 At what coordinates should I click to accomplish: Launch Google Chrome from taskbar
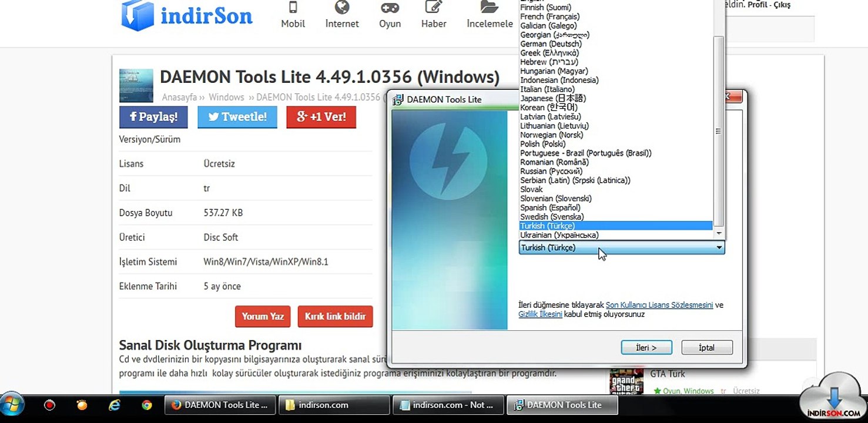pyautogui.click(x=147, y=405)
